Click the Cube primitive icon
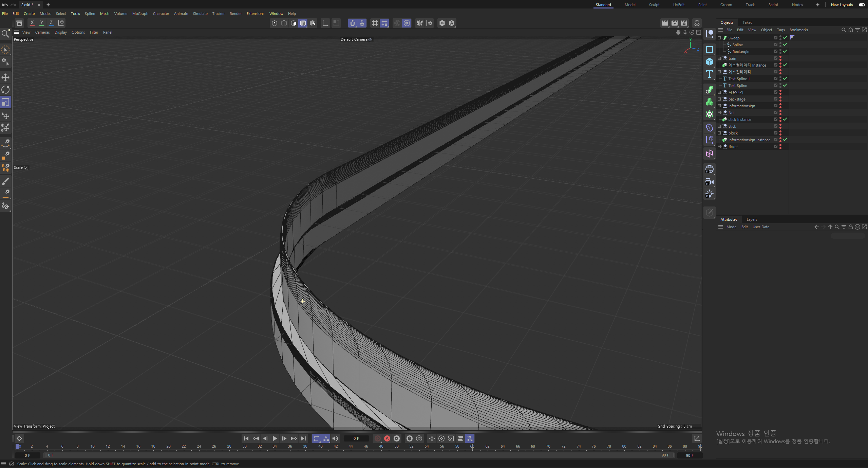 [x=710, y=61]
